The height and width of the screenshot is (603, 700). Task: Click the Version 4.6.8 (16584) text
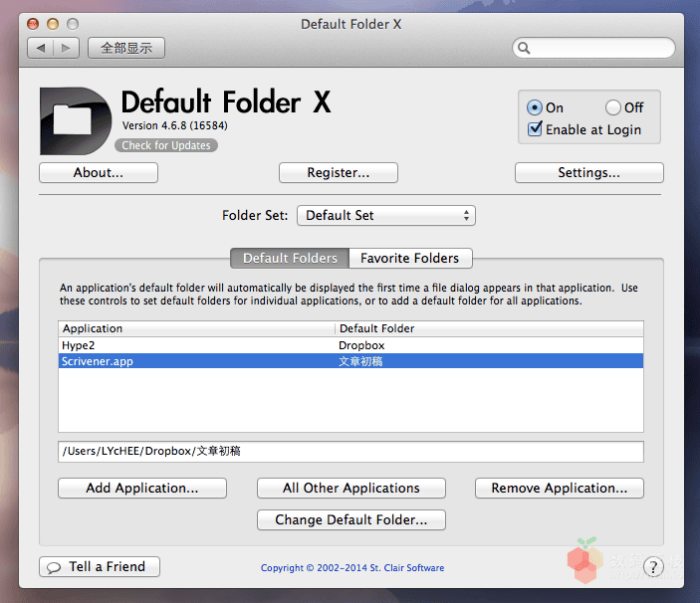click(x=175, y=125)
